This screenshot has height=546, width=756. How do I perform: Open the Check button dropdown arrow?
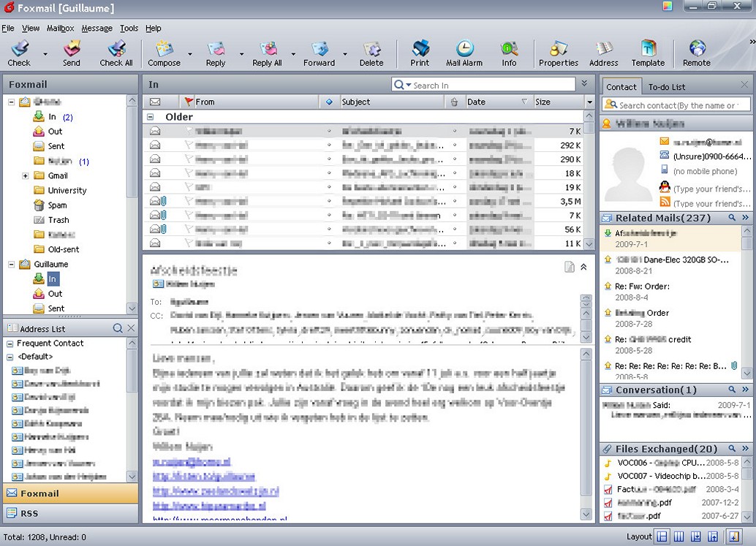[x=45, y=53]
